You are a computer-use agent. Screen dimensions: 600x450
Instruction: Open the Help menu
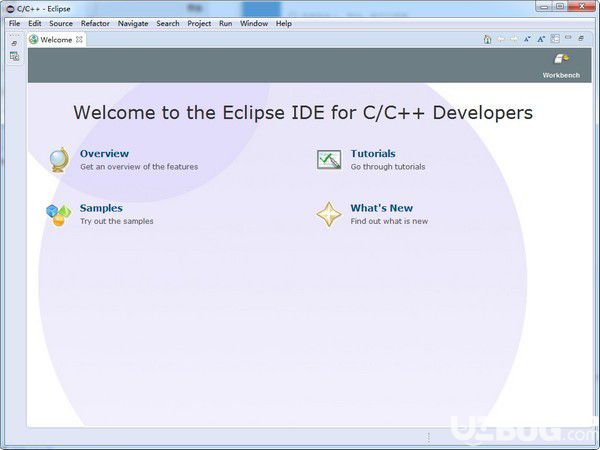tap(284, 23)
